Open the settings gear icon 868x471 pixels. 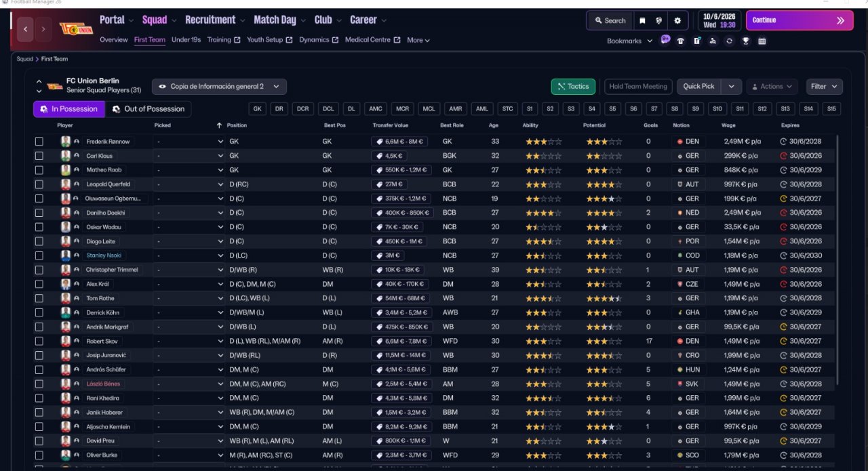[677, 20]
